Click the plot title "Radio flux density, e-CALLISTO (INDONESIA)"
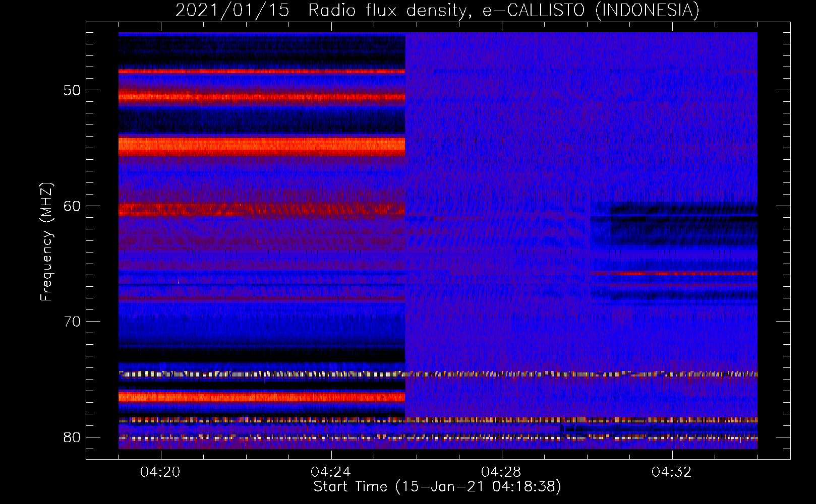816x504 pixels. pyautogui.click(x=504, y=10)
